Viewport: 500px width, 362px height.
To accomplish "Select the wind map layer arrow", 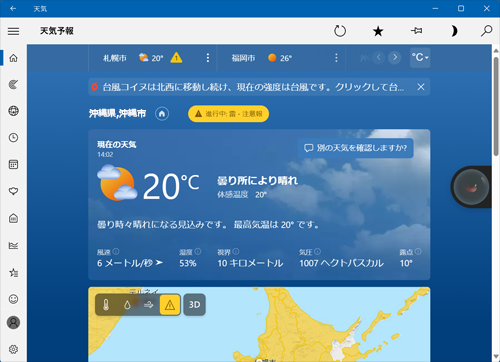I will pyautogui.click(x=148, y=305).
